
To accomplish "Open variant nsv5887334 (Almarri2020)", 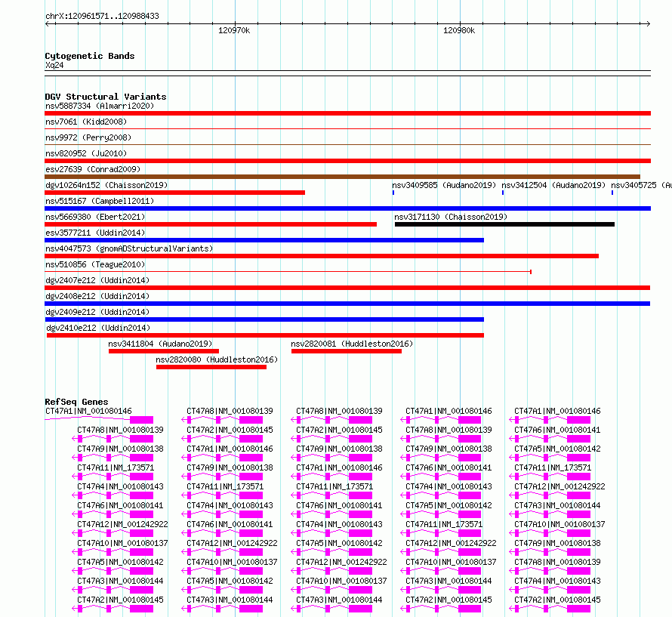I will [347, 113].
